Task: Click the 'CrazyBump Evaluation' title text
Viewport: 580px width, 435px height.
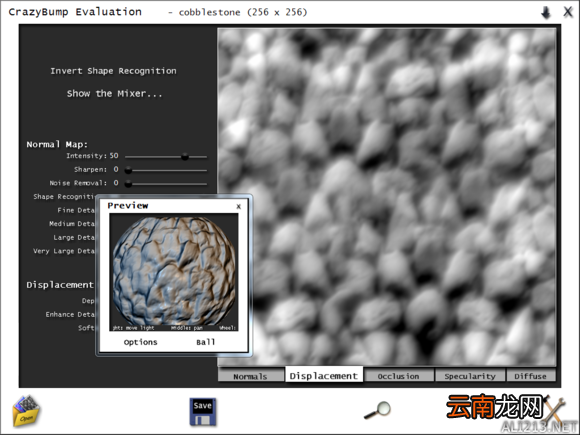Action: tap(75, 12)
